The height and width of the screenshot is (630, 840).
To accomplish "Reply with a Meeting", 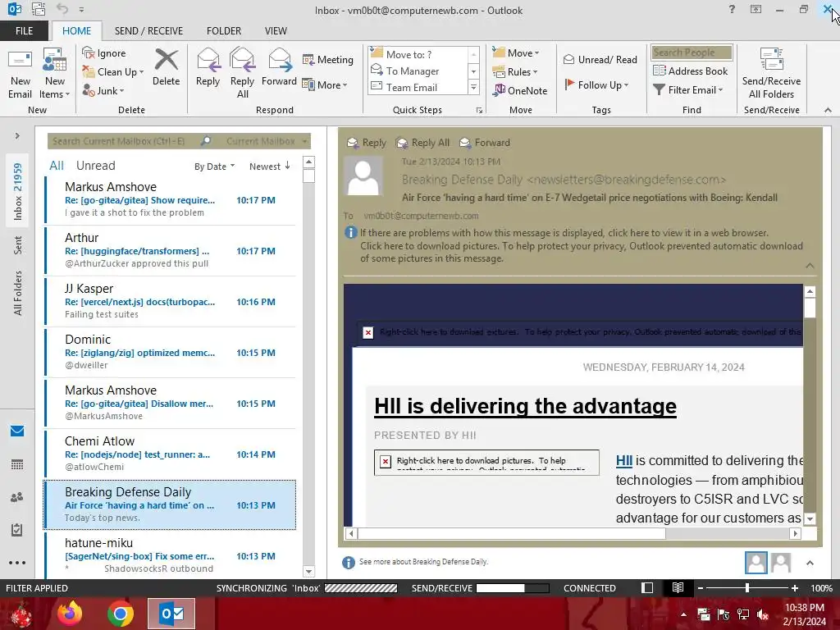I will (x=328, y=59).
